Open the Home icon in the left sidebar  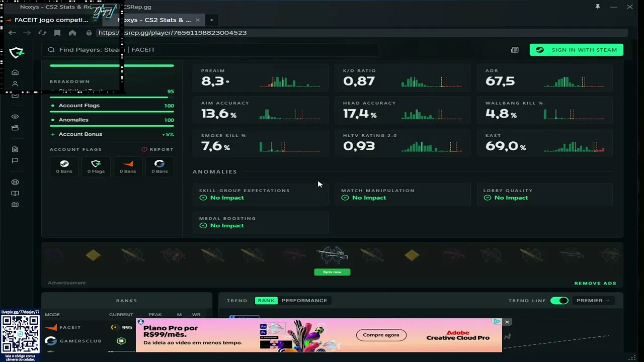[15, 72]
